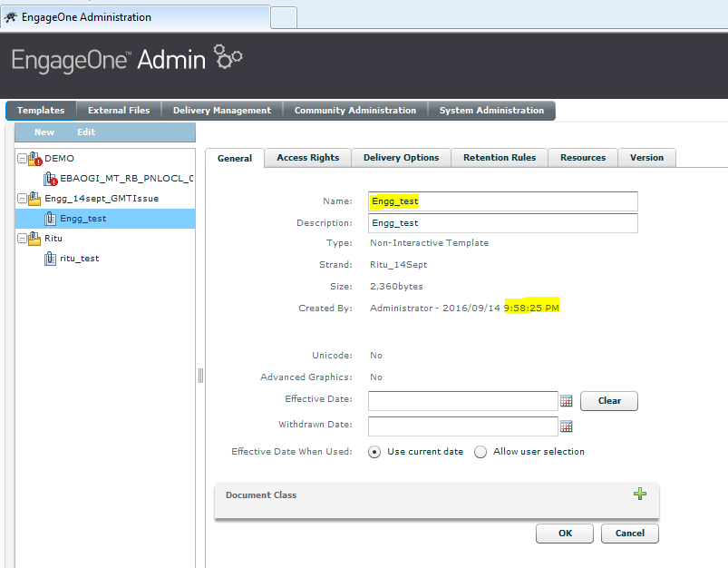The width and height of the screenshot is (728, 568).
Task: Open the Community Administration main tab
Action: point(355,111)
